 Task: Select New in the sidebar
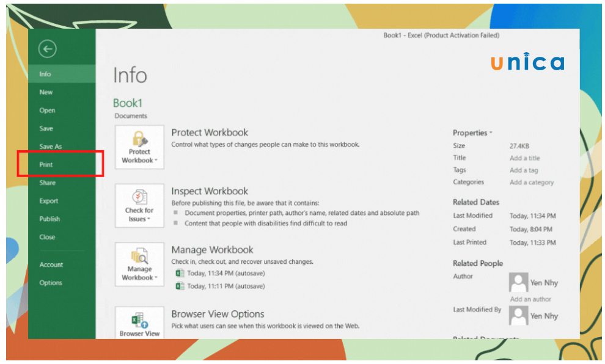62,92
